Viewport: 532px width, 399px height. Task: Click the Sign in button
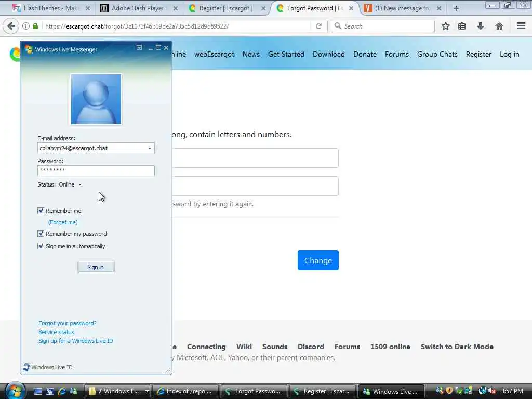pos(96,267)
